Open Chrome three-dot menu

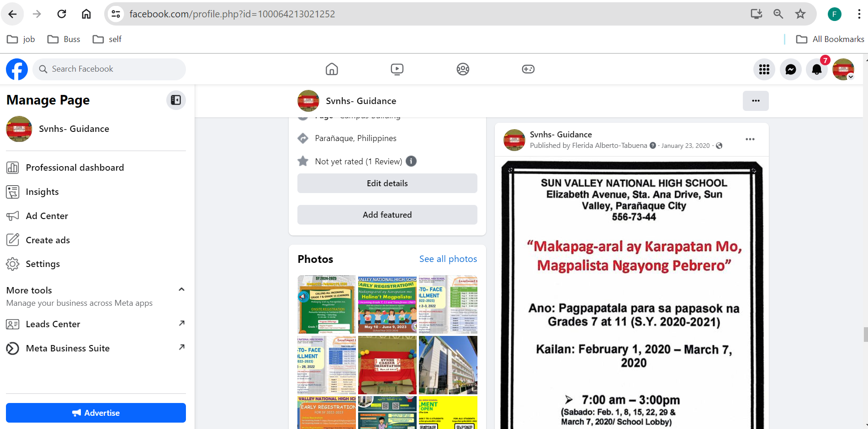click(859, 14)
